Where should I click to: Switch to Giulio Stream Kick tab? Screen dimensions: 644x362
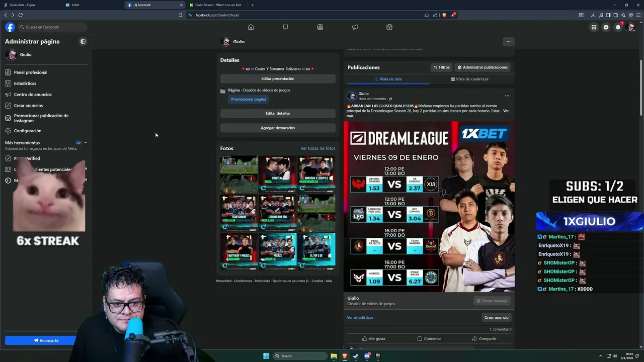(216, 5)
